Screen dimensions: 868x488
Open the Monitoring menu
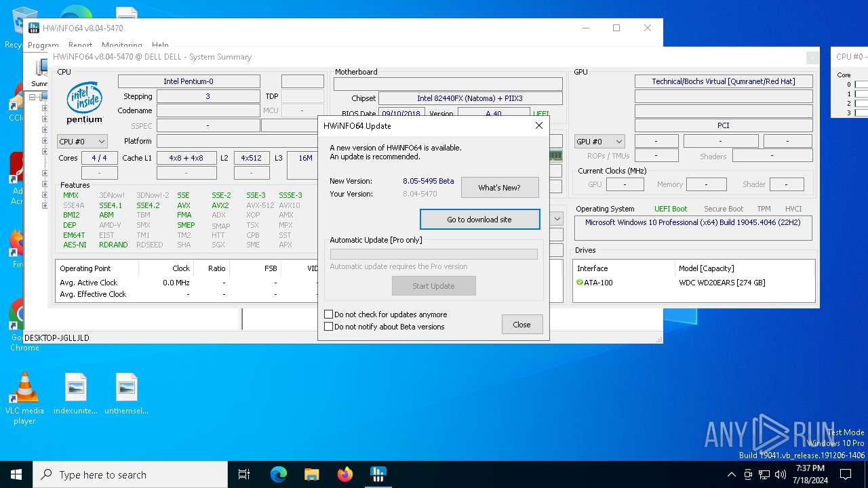pyautogui.click(x=122, y=45)
